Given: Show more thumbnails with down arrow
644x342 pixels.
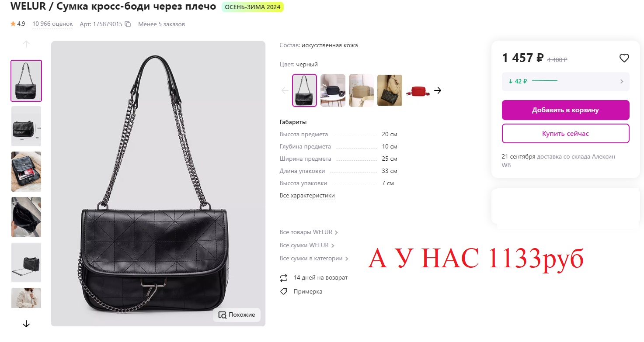Looking at the screenshot, I should 26,324.
